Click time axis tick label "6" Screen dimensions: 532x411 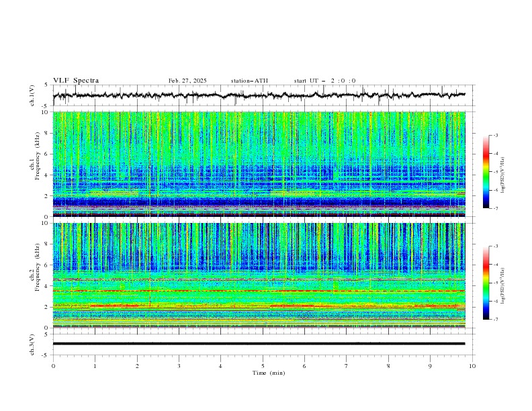pyautogui.click(x=304, y=366)
